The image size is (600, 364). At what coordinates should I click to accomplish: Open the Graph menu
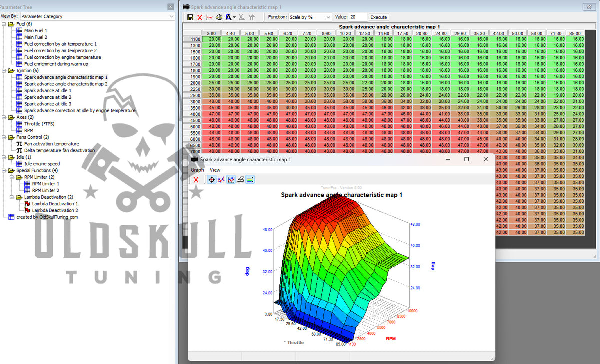coord(197,170)
